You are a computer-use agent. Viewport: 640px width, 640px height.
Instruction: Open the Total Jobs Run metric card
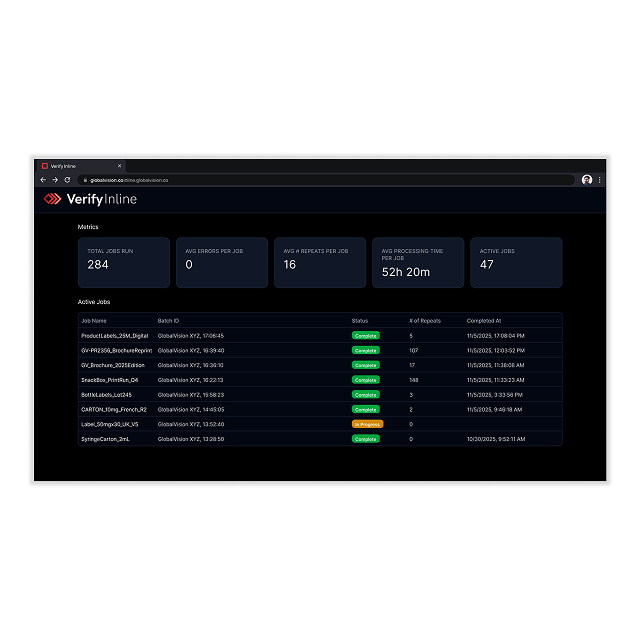(124, 262)
